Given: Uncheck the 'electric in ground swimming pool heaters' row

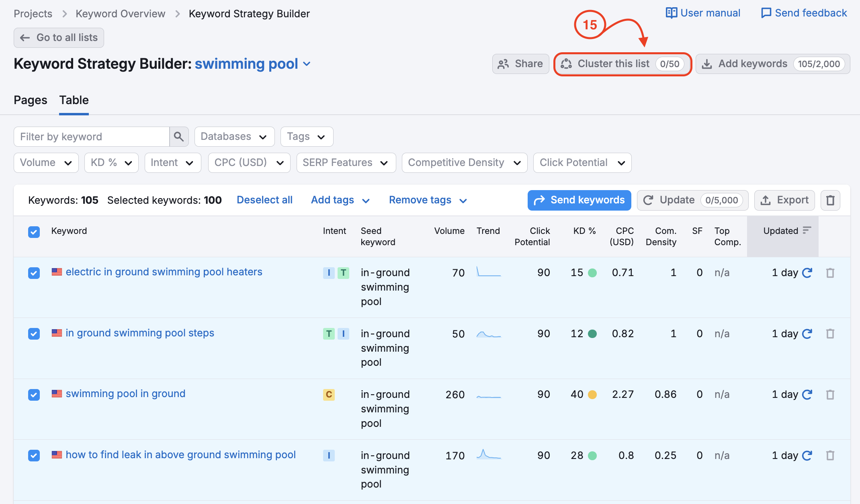Looking at the screenshot, I should click(34, 272).
